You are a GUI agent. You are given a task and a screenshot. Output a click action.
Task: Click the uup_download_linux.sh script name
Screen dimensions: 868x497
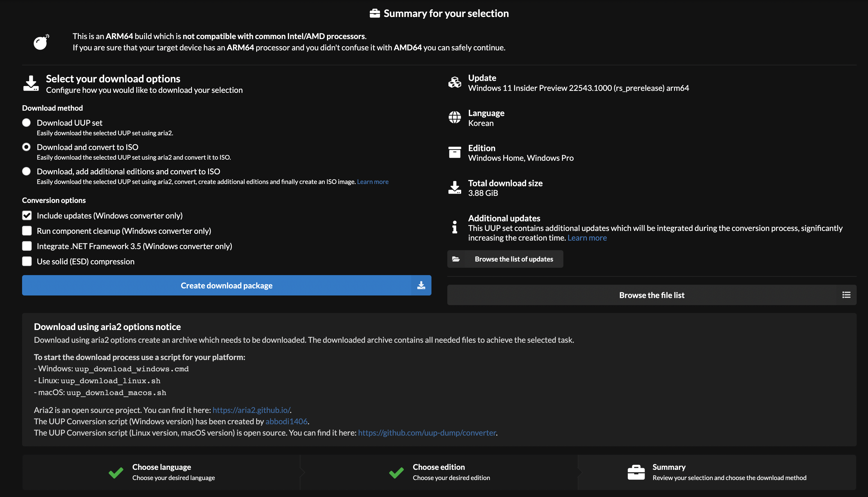tap(111, 381)
